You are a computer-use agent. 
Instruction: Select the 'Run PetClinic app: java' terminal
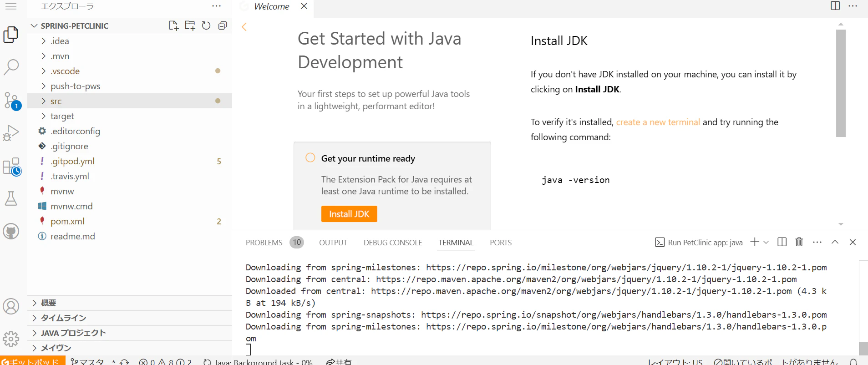(699, 243)
